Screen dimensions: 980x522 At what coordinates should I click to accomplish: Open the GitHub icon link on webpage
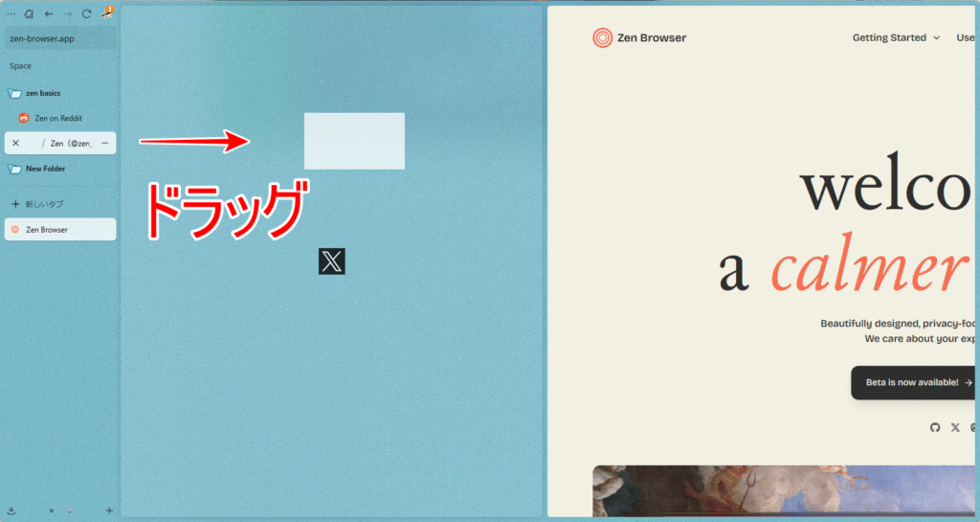tap(935, 427)
